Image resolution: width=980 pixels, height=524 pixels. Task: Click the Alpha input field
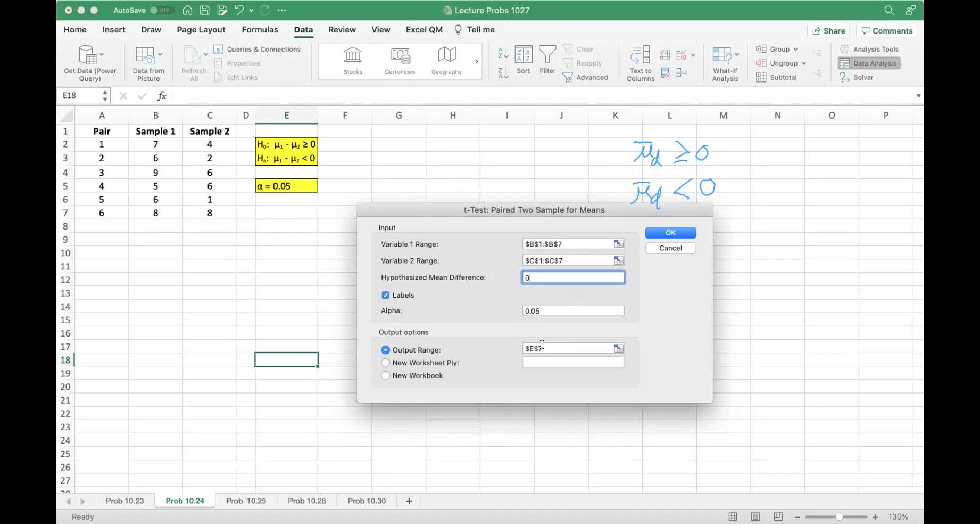pyautogui.click(x=573, y=311)
